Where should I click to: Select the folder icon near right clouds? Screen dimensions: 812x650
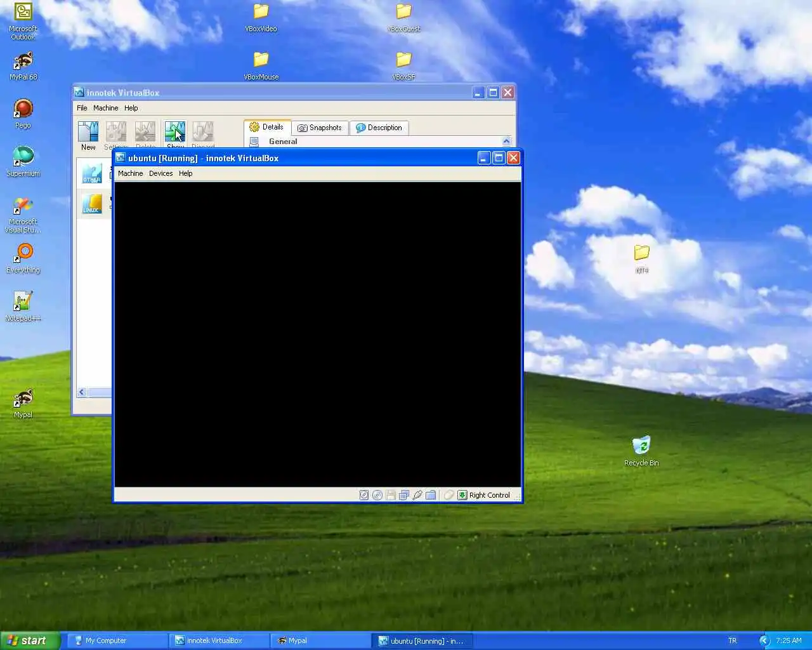tap(642, 258)
